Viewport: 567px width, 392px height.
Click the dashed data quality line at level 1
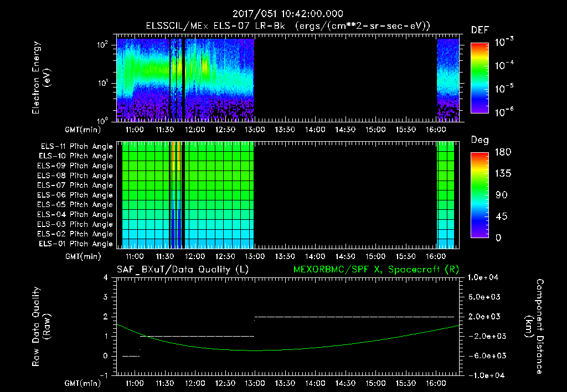point(197,336)
